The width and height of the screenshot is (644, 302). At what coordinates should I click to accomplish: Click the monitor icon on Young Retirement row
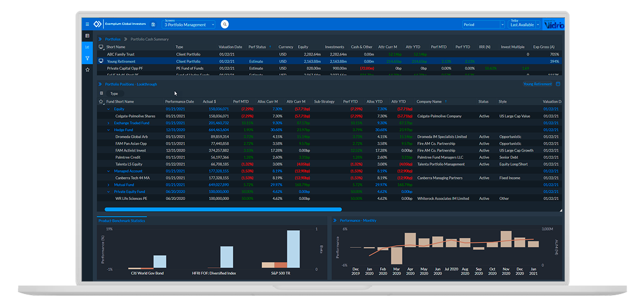tap(101, 61)
